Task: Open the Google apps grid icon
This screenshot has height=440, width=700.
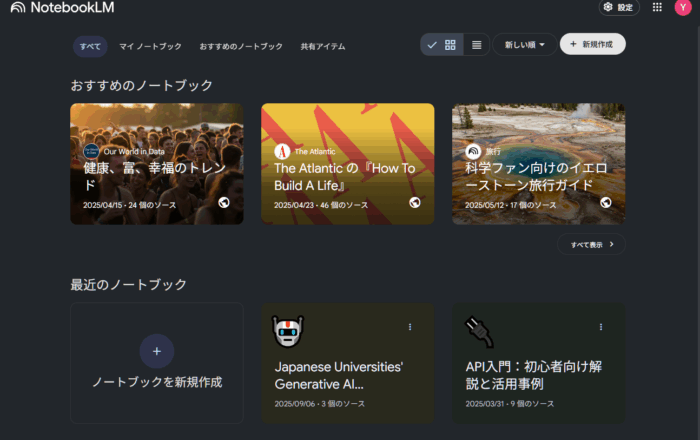Action: tap(657, 7)
